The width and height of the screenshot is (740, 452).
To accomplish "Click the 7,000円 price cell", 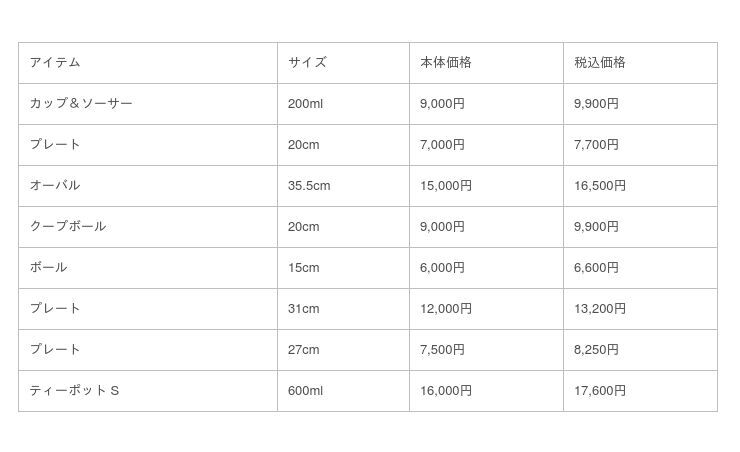I will pyautogui.click(x=442, y=145).
